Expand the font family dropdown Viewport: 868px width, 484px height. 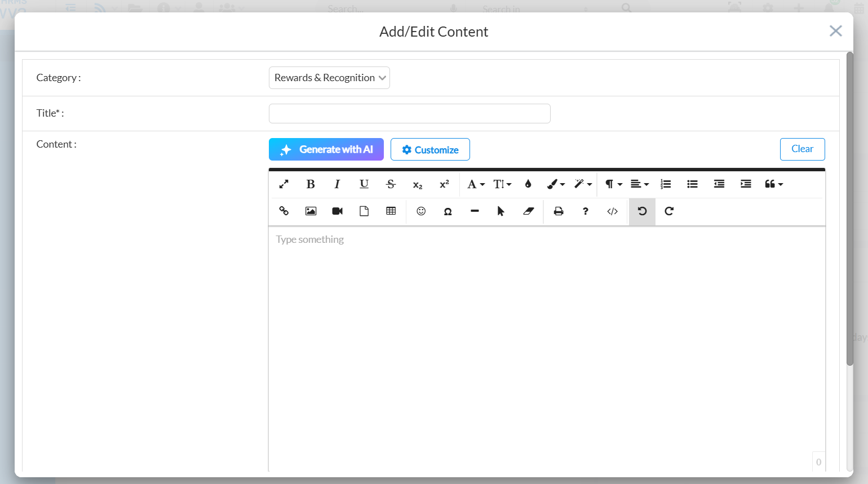476,184
